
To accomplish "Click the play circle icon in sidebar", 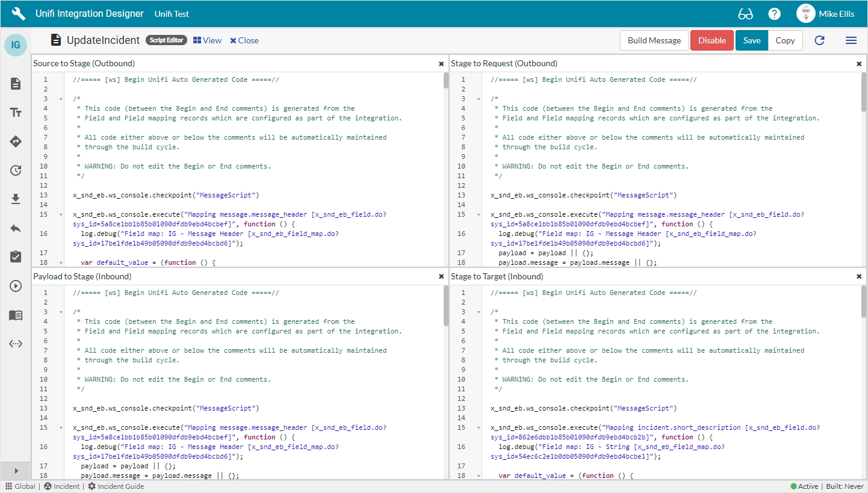I will coord(16,286).
